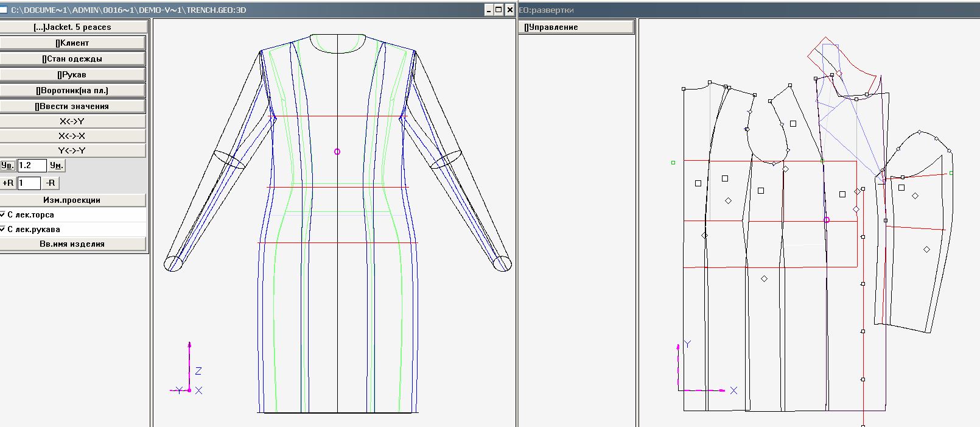This screenshot has width=980, height=427.
Task: Flip view with the Y<->-Y button
Action: [72, 150]
